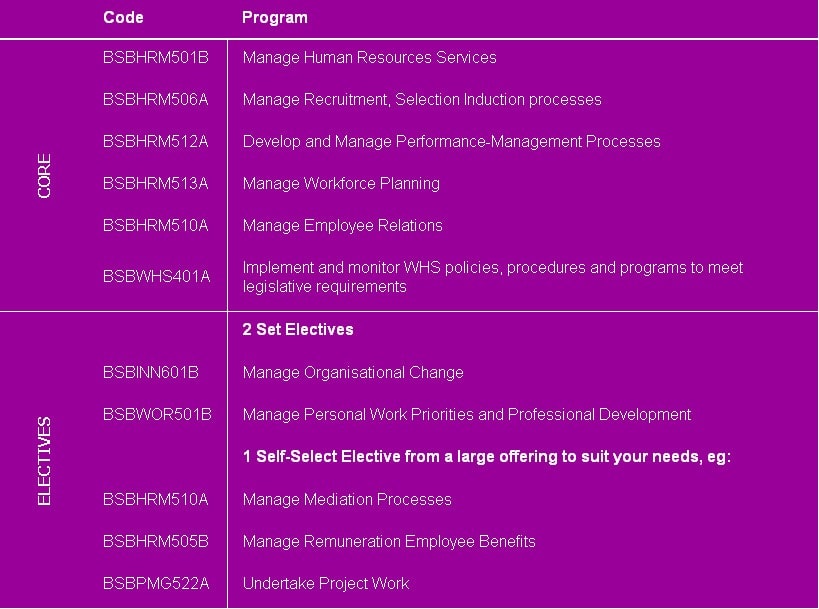Click the 1 Self-Select Elective heading
This screenshot has width=819, height=609.
pos(487,457)
